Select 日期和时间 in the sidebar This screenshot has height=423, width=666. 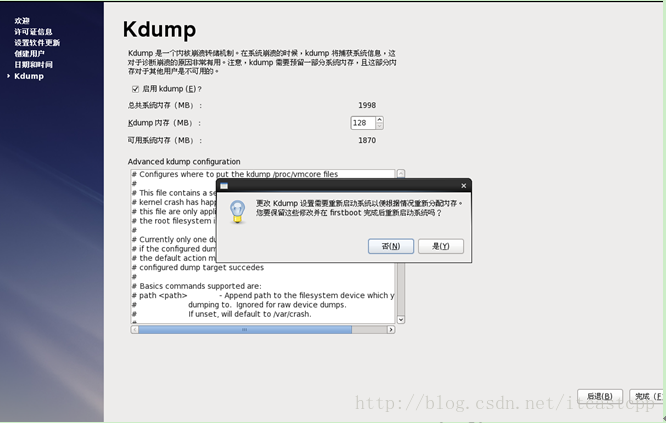[33, 65]
